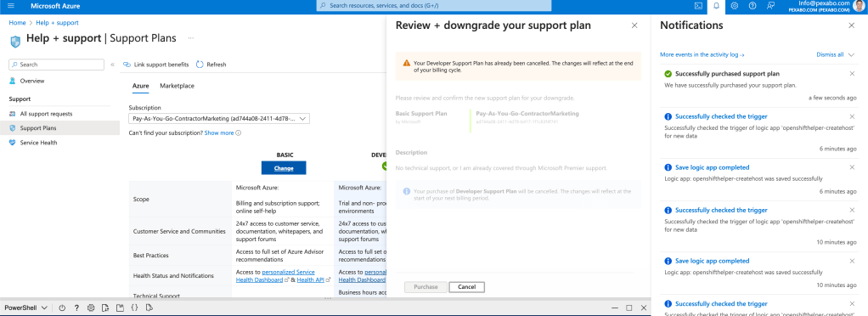Screen dimensions: 868x316
Task: Dismiss the 'Successfully purchased support plan' notification
Action: pyautogui.click(x=852, y=74)
